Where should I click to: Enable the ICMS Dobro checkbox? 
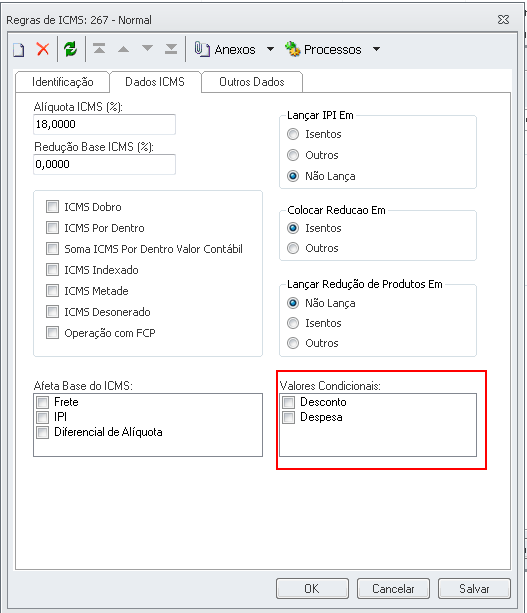click(x=52, y=206)
